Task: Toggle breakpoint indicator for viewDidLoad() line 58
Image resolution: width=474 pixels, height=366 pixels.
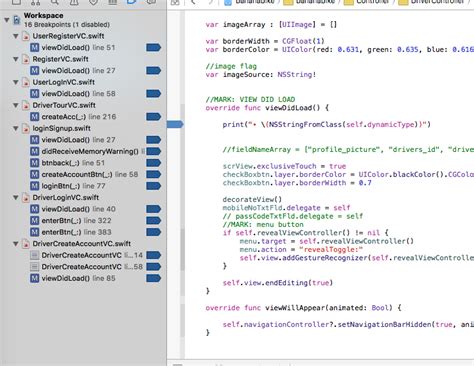Action: (x=154, y=94)
